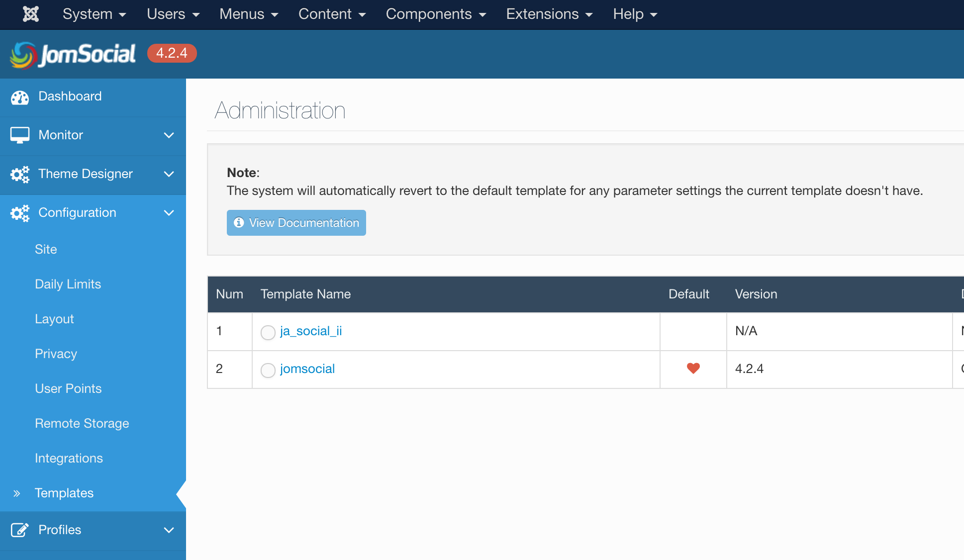The width and height of the screenshot is (964, 560).
Task: Click the Monitor sidebar label
Action: tap(61, 135)
